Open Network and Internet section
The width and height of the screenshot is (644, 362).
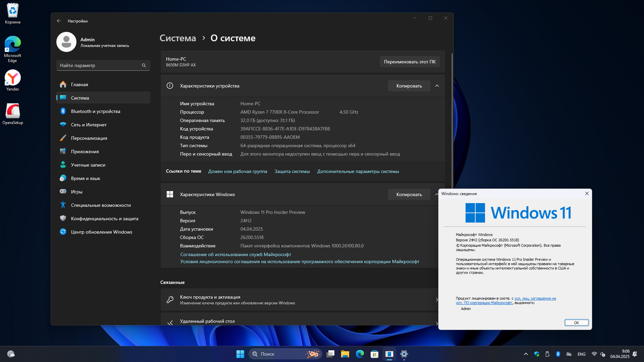(x=89, y=125)
